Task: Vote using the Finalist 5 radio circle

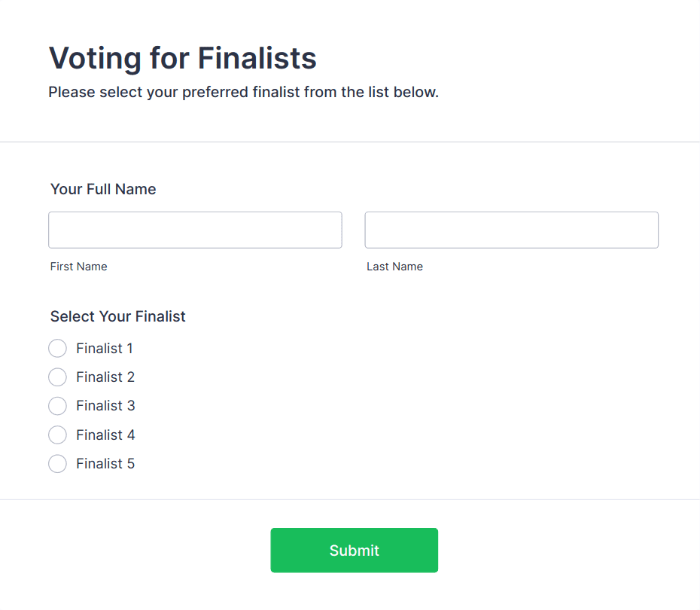Action: pos(57,464)
